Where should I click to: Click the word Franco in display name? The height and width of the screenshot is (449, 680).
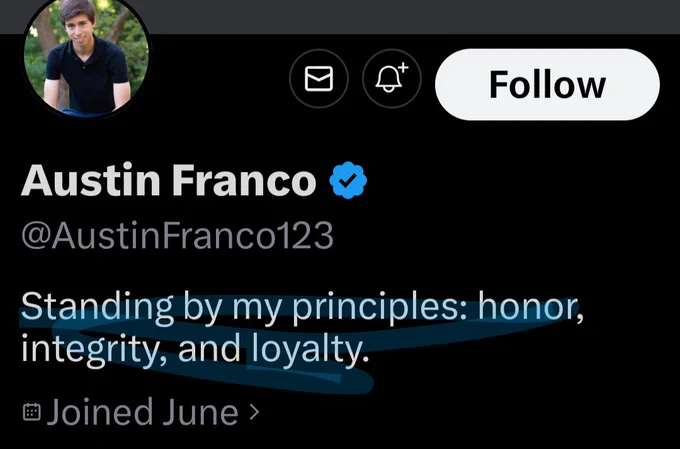point(244,180)
